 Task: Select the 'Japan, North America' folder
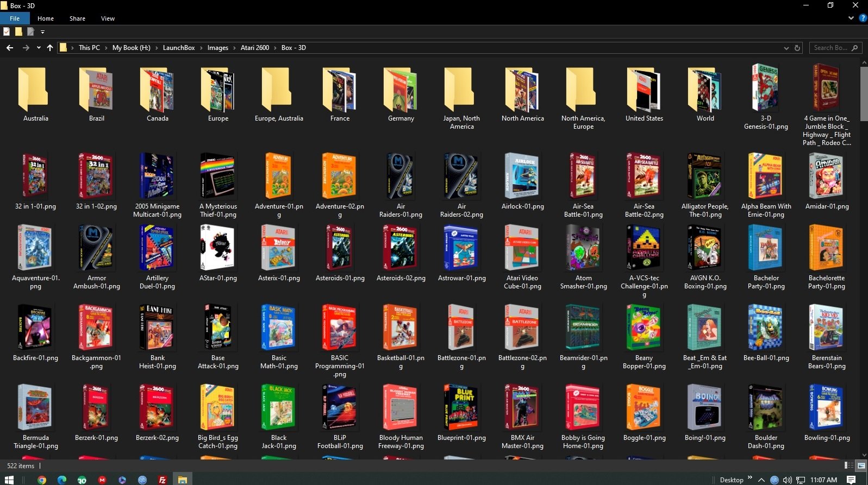click(x=462, y=98)
